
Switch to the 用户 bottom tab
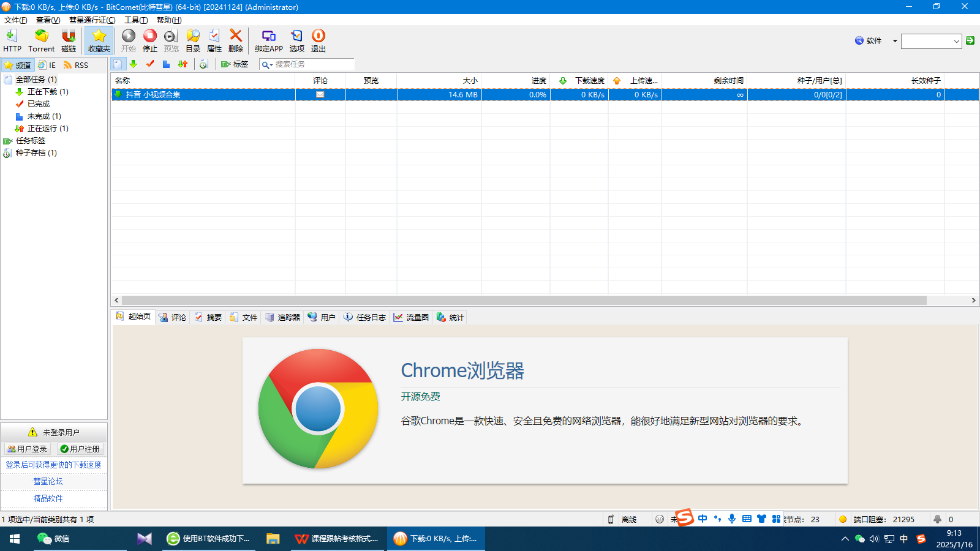(x=322, y=317)
